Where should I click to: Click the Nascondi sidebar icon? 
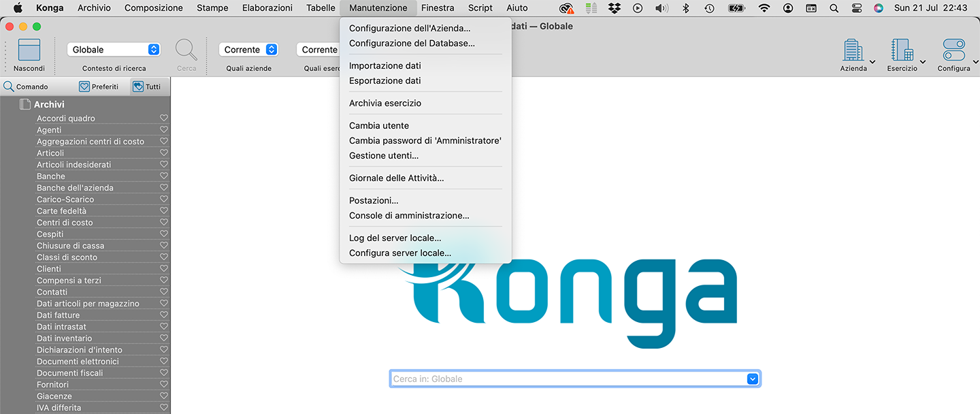(29, 51)
